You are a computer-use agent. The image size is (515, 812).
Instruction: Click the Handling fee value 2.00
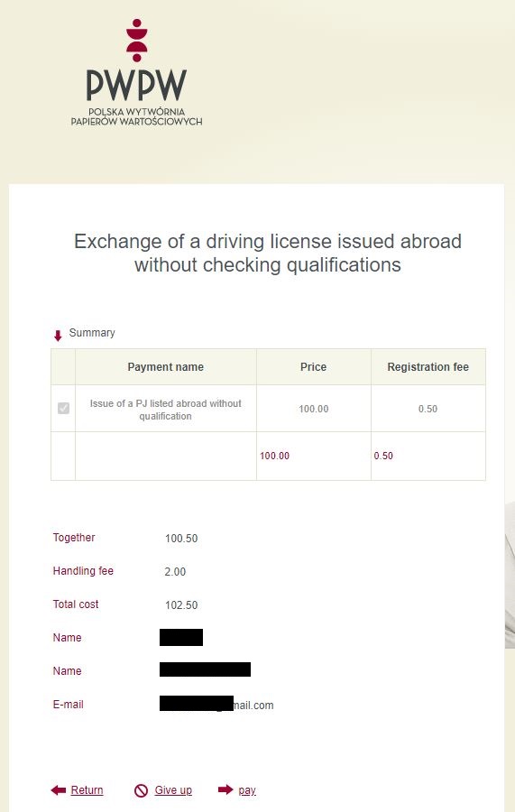pos(175,572)
